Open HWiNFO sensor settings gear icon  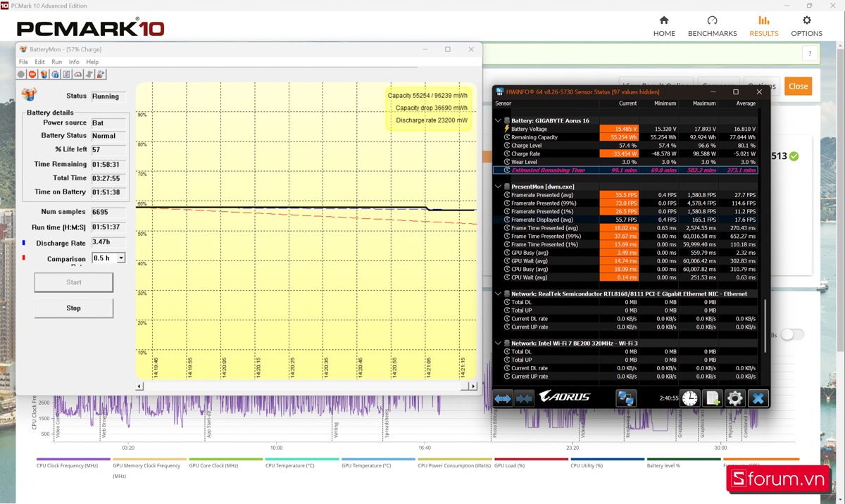tap(735, 398)
